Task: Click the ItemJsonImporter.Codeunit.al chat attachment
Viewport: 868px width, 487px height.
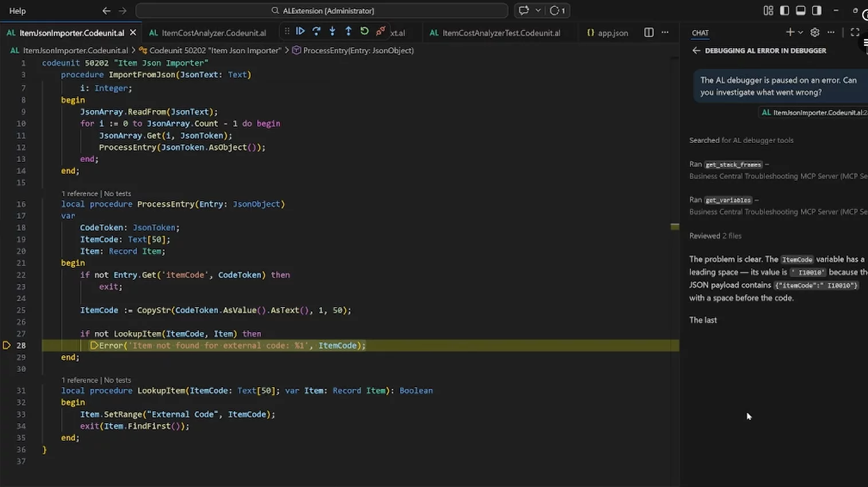Action: click(815, 112)
